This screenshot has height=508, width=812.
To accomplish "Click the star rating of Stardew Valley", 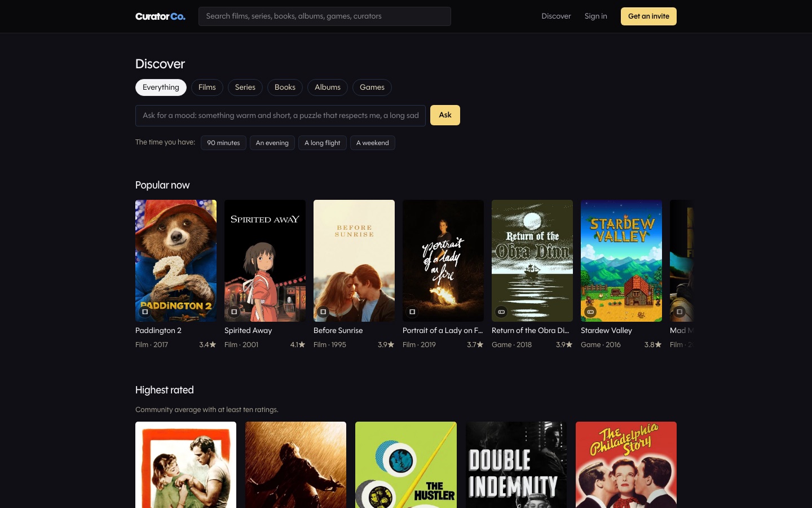I will [653, 344].
